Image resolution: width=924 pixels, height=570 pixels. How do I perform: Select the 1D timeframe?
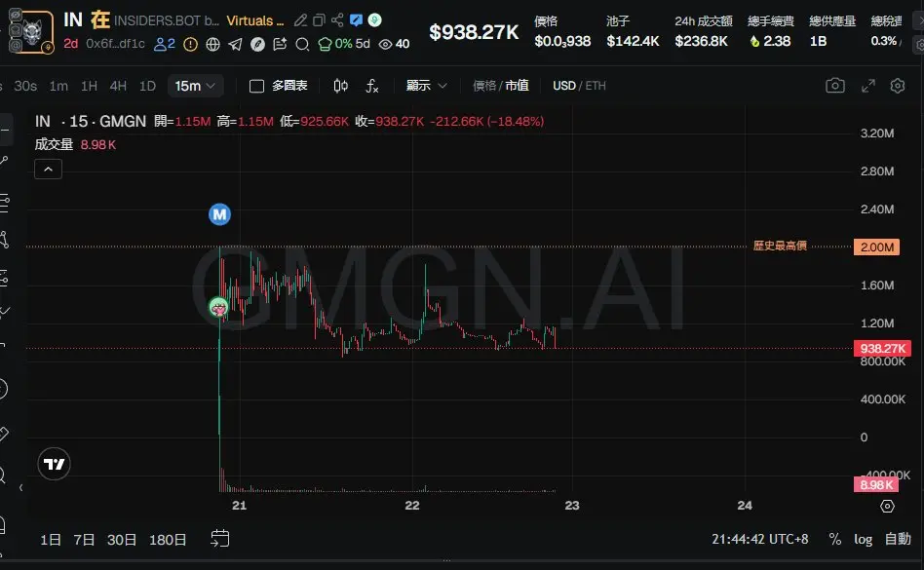(x=147, y=86)
